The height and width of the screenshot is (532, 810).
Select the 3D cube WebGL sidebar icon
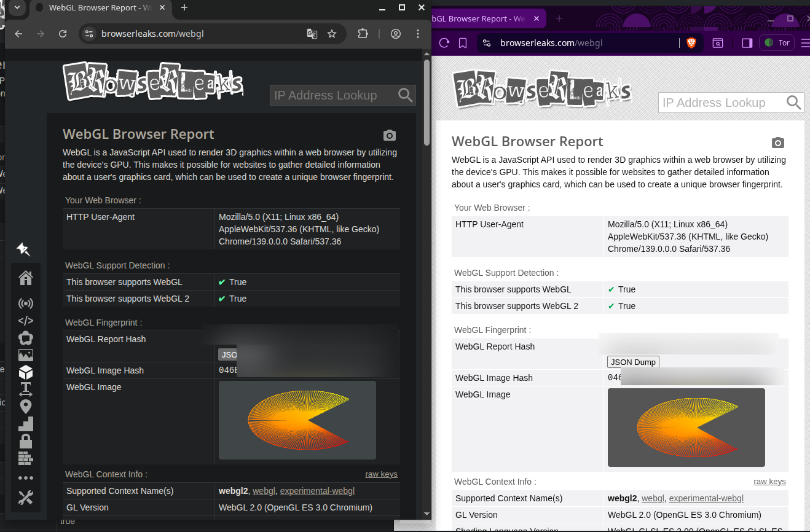click(26, 372)
